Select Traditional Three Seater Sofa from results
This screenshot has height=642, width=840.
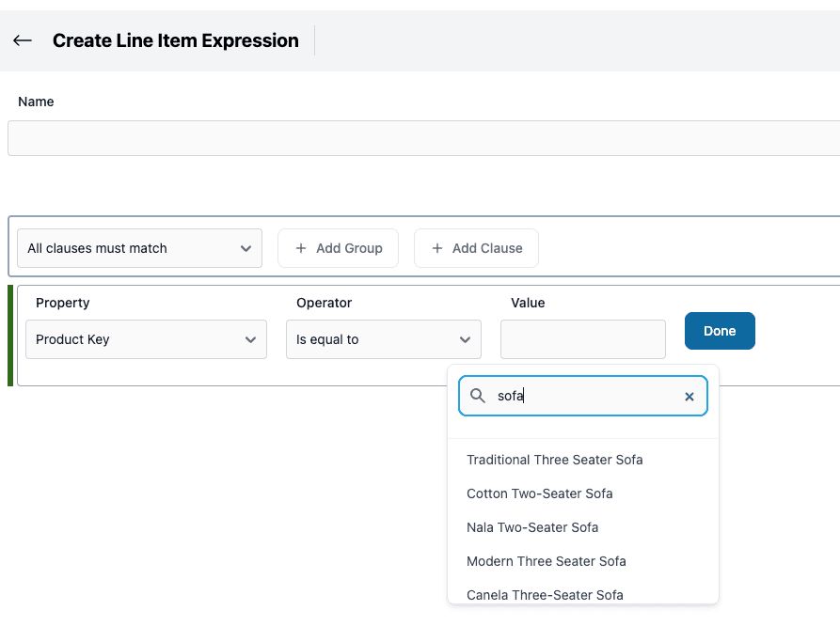[554, 460]
